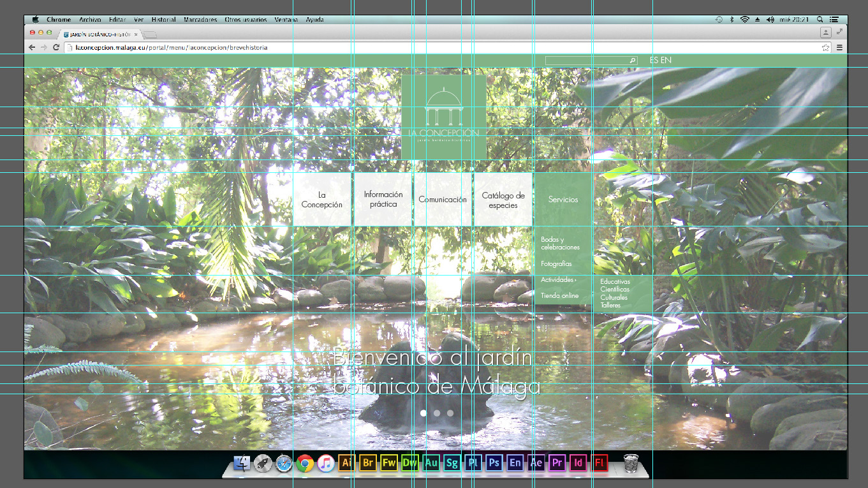Open Safari from the dock

point(284,463)
